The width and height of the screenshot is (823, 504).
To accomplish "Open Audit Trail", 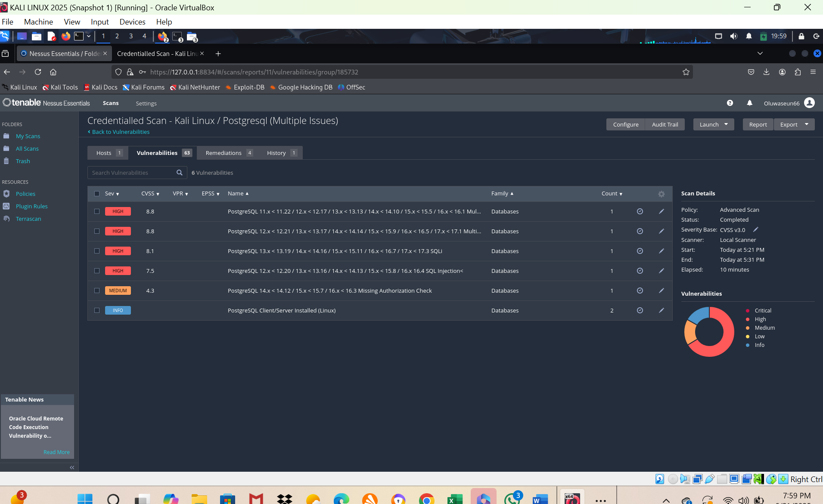I will click(x=665, y=124).
